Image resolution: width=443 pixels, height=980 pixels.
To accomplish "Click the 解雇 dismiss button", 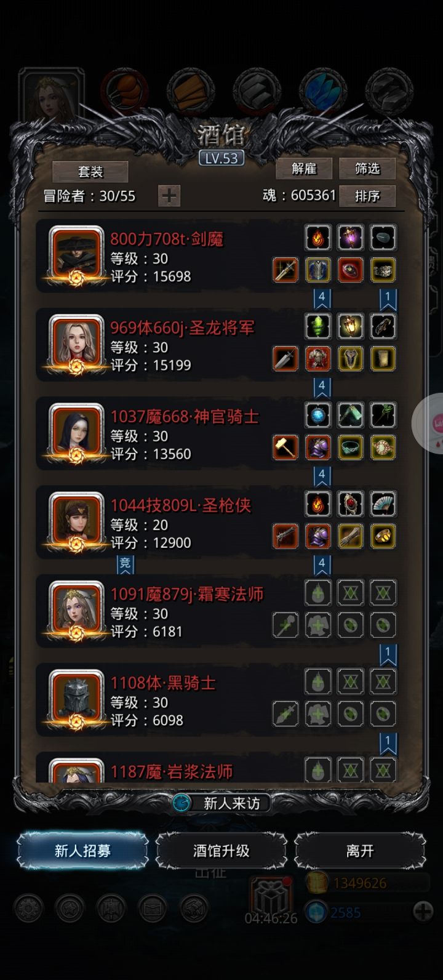I will tap(304, 168).
